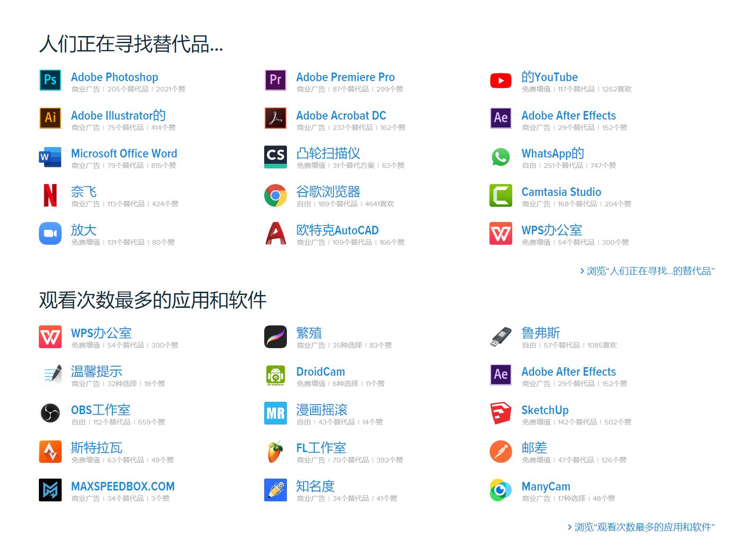Open the 漫画摇滚 link
The height and width of the screenshot is (545, 756).
322,410
